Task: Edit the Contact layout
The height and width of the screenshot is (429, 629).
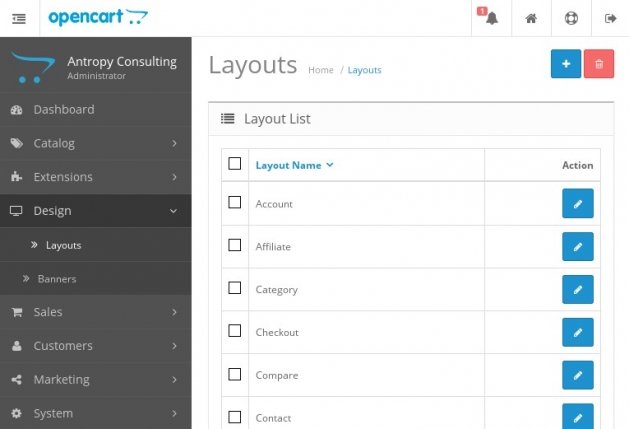Action: tap(578, 417)
